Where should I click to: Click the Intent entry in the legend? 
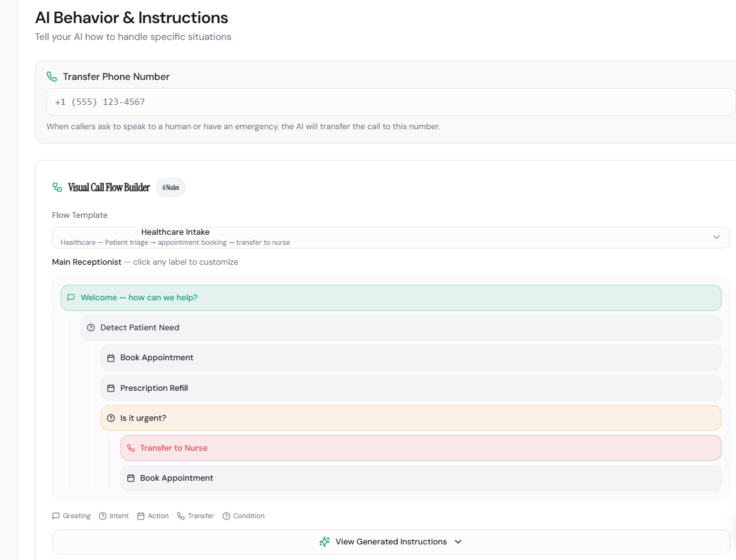(114, 516)
